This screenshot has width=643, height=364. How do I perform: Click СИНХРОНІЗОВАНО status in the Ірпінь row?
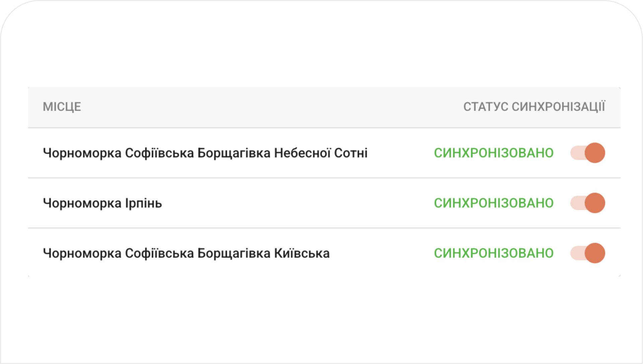tap(494, 203)
